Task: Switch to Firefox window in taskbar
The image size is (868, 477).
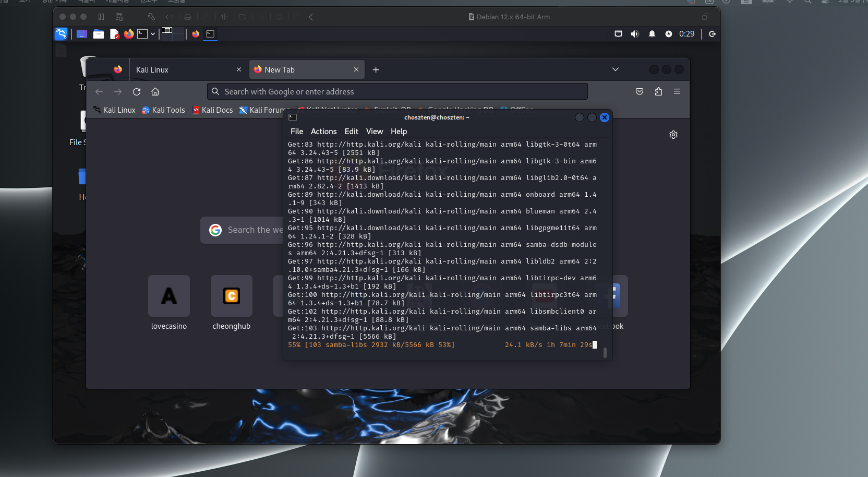Action: point(196,34)
